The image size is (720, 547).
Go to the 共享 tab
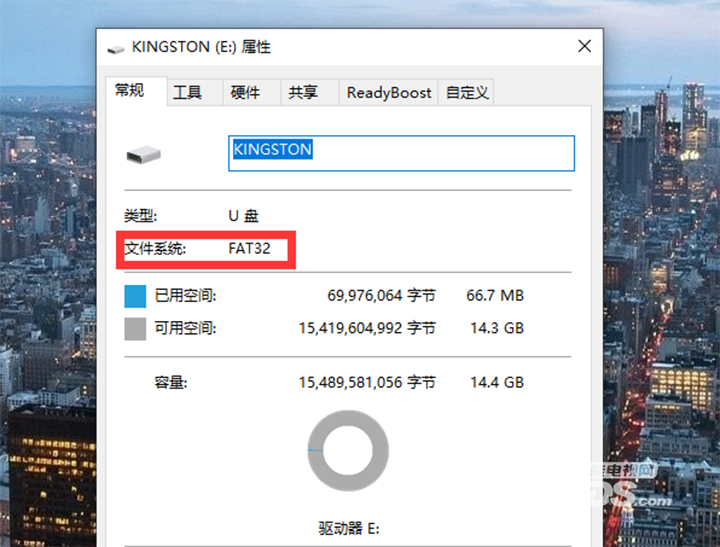303,93
